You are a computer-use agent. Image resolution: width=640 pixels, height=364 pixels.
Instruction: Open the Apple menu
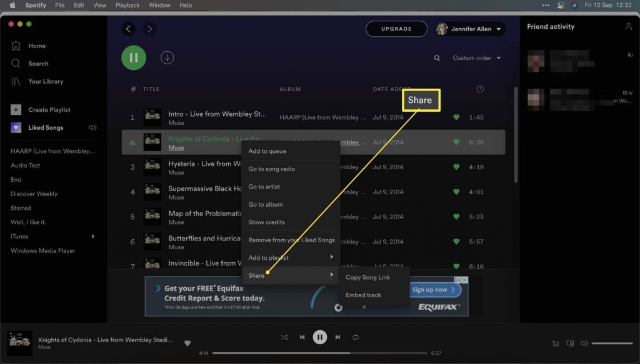(x=12, y=5)
